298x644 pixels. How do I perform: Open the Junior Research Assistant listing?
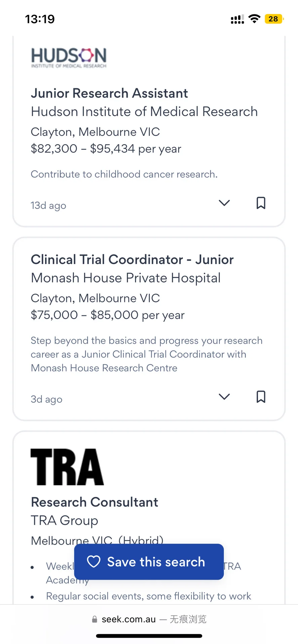(x=109, y=93)
